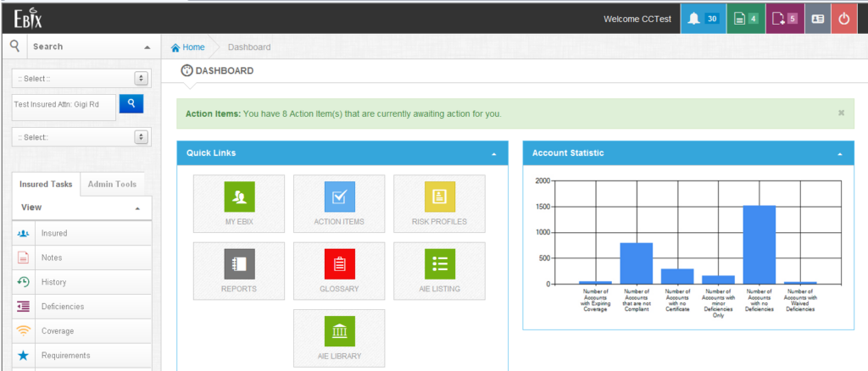
Task: Click the blue search submit button
Action: click(x=131, y=102)
